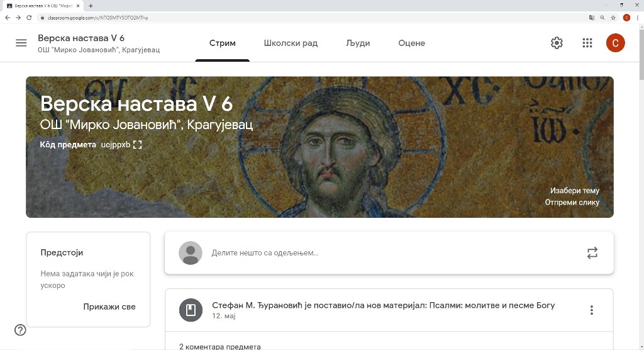Bookmark this page with star icon
Image resolution: width=644 pixels, height=350 pixels.
[x=613, y=18]
